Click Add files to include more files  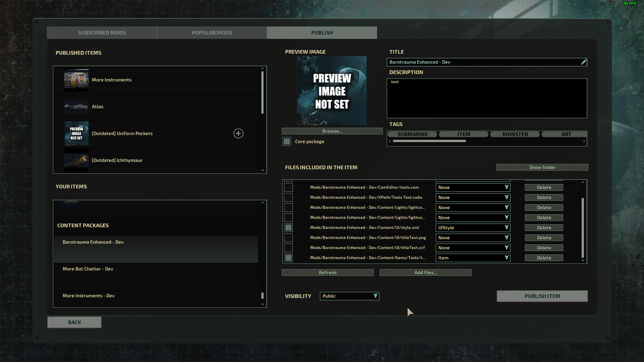(x=425, y=272)
